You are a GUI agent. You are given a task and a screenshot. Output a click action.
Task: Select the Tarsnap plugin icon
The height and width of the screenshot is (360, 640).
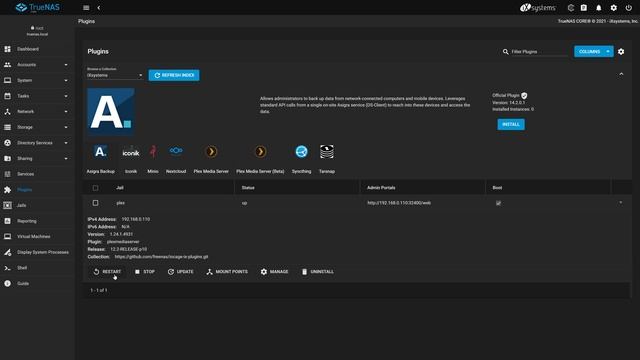point(327,151)
